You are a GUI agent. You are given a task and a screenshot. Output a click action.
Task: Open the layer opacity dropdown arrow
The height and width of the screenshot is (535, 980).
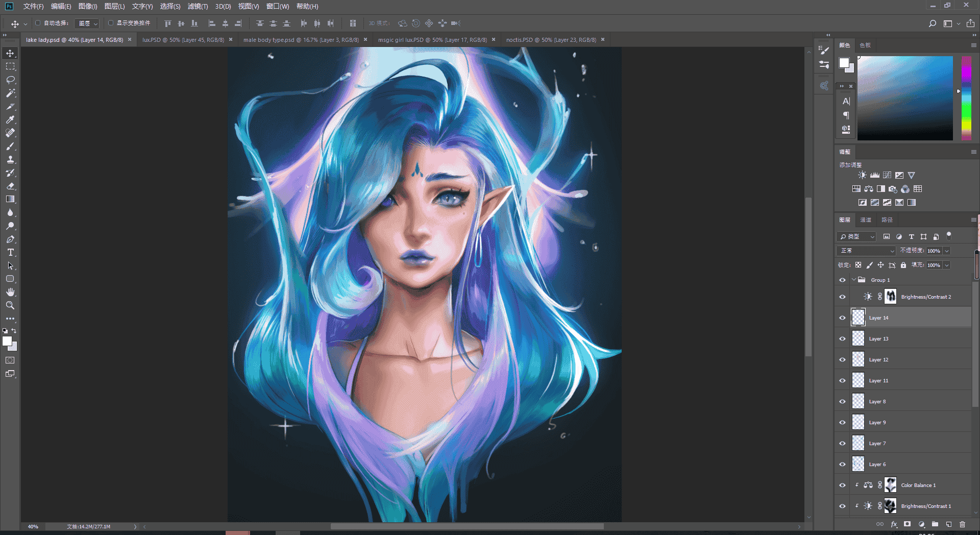click(947, 251)
